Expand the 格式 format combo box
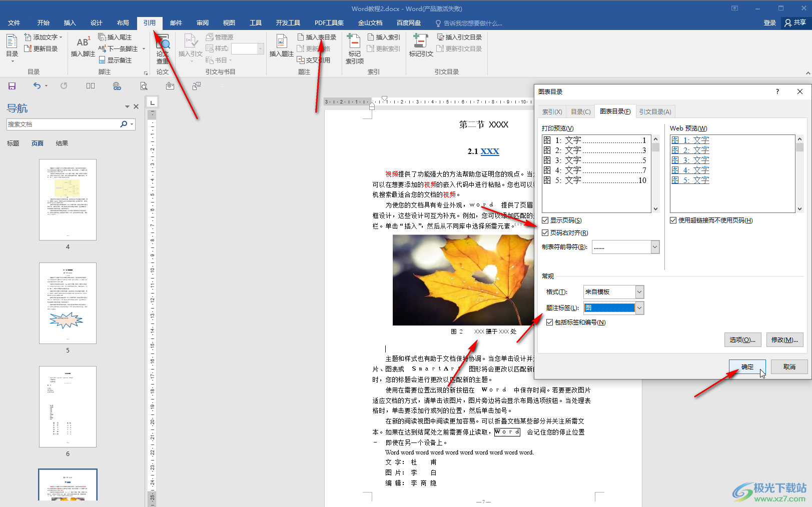The height and width of the screenshot is (507, 812). coord(639,292)
